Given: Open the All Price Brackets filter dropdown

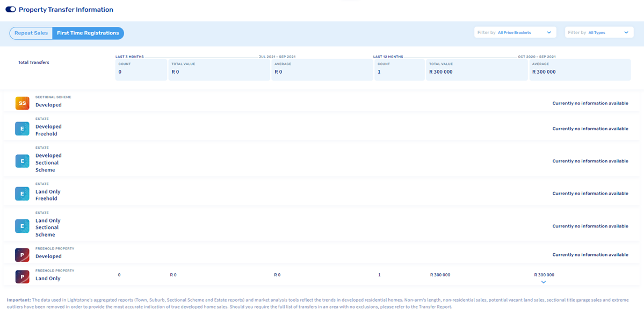Looking at the screenshot, I should click(x=515, y=33).
